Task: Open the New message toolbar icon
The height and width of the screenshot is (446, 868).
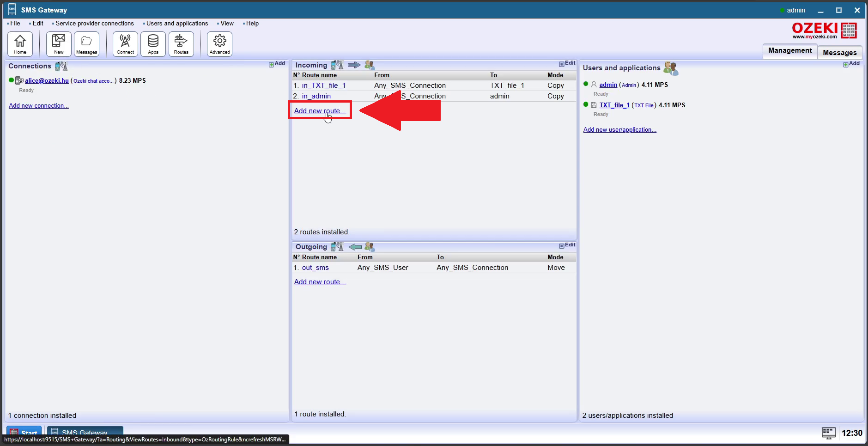Action: click(x=59, y=44)
